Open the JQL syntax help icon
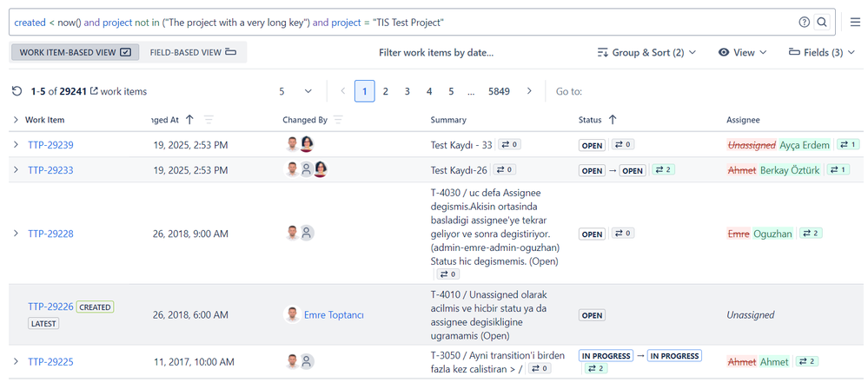This screenshot has height=389, width=868. pyautogui.click(x=805, y=22)
